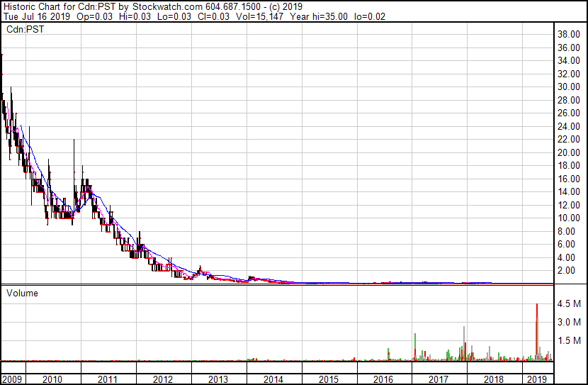Viewport: 588px width, 385px height.
Task: Click the tall green volume bar in early 2017
Action: coord(415,347)
